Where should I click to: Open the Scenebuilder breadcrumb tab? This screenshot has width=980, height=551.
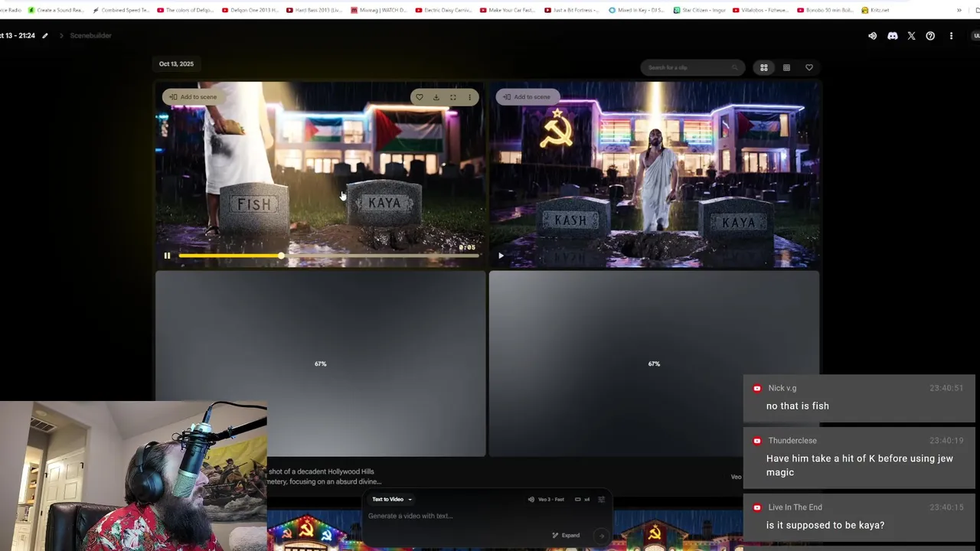click(x=90, y=36)
